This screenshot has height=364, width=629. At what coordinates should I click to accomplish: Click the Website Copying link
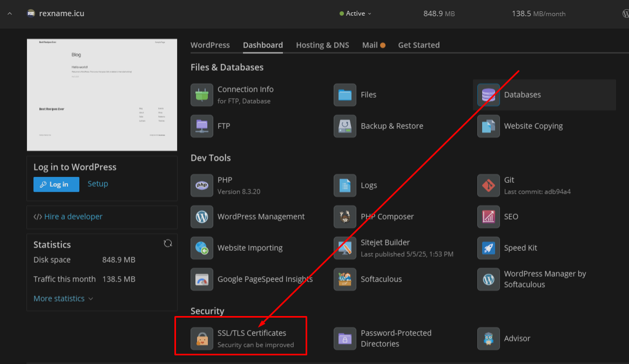point(533,126)
